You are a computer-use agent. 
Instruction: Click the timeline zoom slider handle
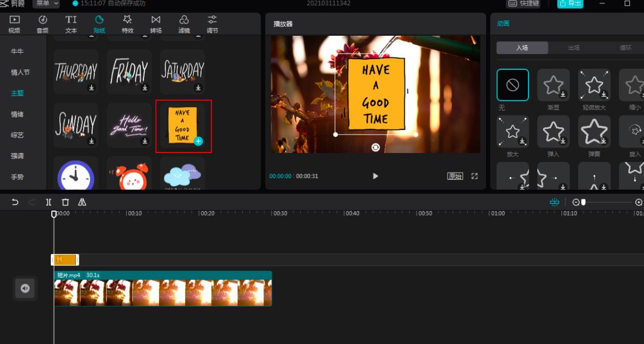pyautogui.click(x=583, y=202)
